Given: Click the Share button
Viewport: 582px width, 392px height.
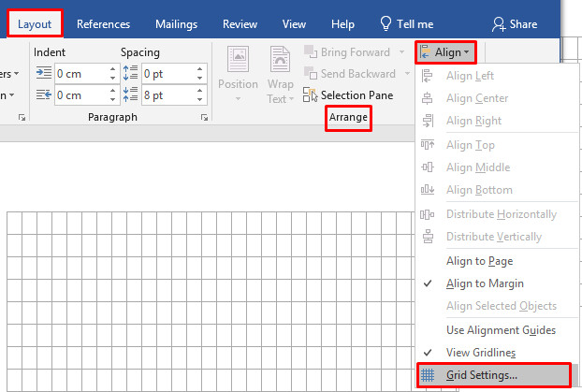Looking at the screenshot, I should [515, 24].
